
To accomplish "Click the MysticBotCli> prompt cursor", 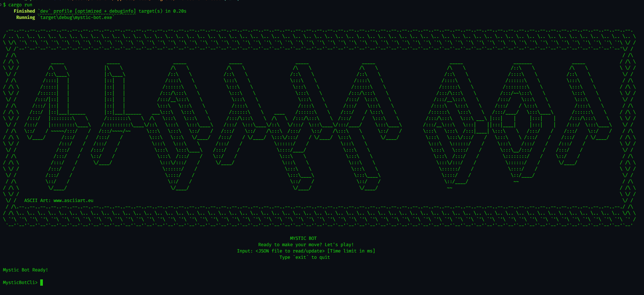I will (42, 283).
